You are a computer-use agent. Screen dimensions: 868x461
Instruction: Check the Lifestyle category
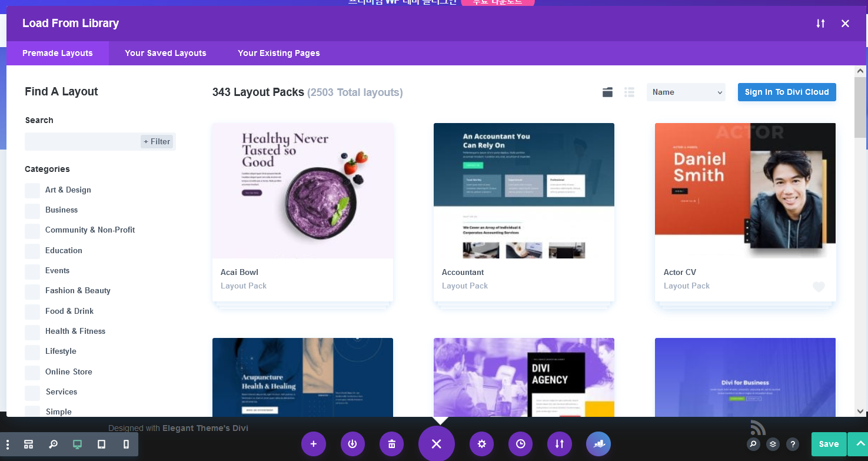pos(32,352)
